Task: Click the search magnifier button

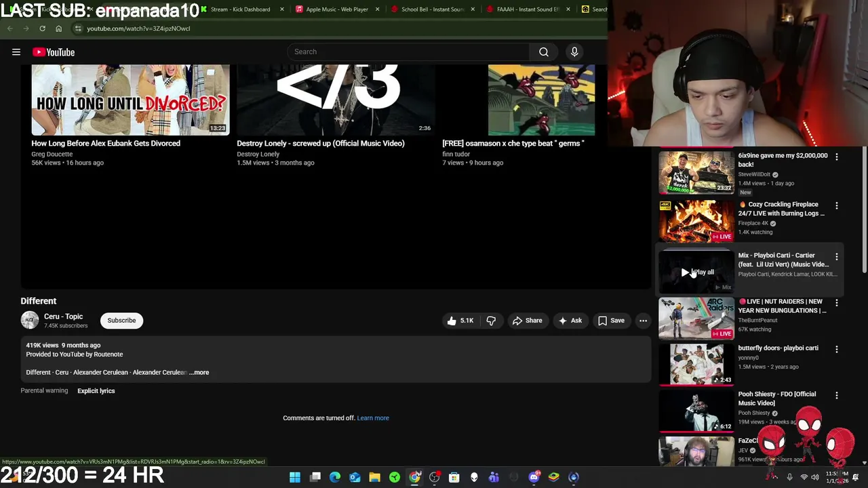Action: (x=543, y=52)
